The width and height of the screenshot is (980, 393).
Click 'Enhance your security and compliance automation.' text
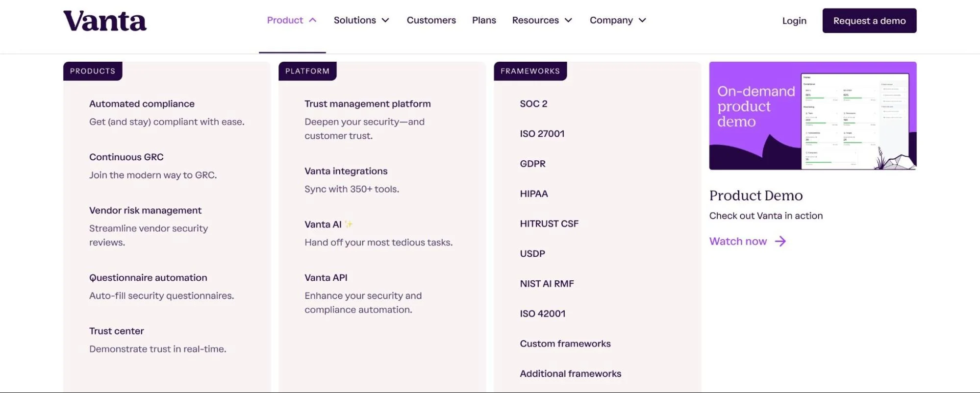pyautogui.click(x=363, y=303)
